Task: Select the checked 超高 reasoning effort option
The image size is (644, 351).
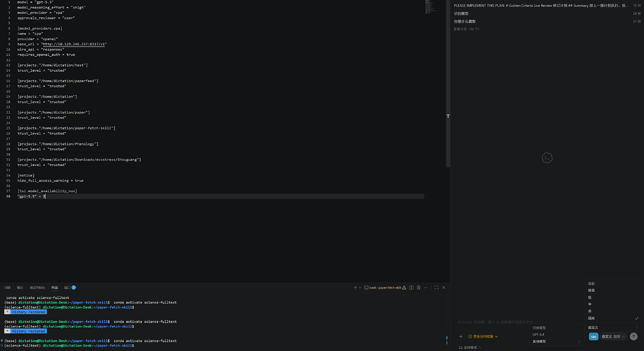Action: pyautogui.click(x=613, y=318)
